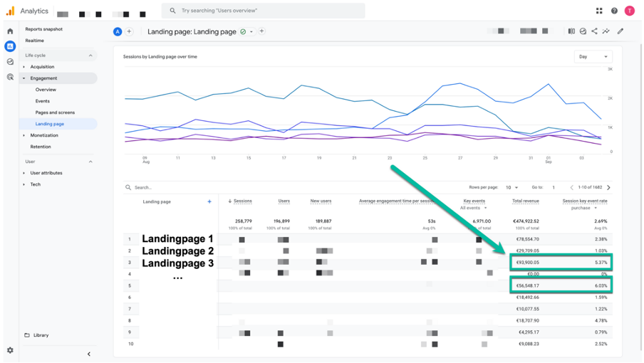Screen dimensions: 644x363
Task: Click the Help question mark icon
Action: (614, 11)
